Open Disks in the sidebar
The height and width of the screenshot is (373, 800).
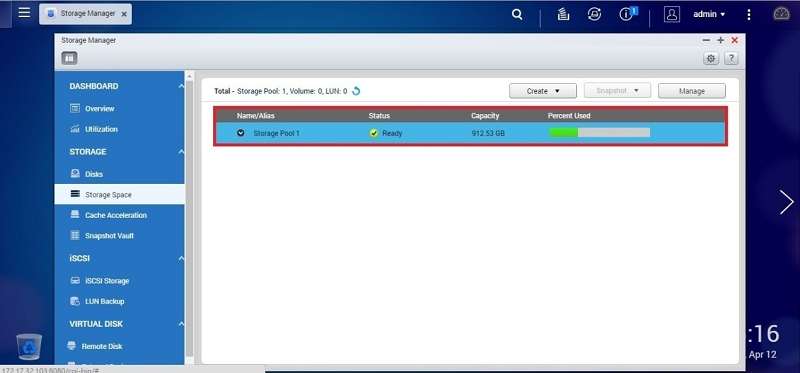[94, 174]
